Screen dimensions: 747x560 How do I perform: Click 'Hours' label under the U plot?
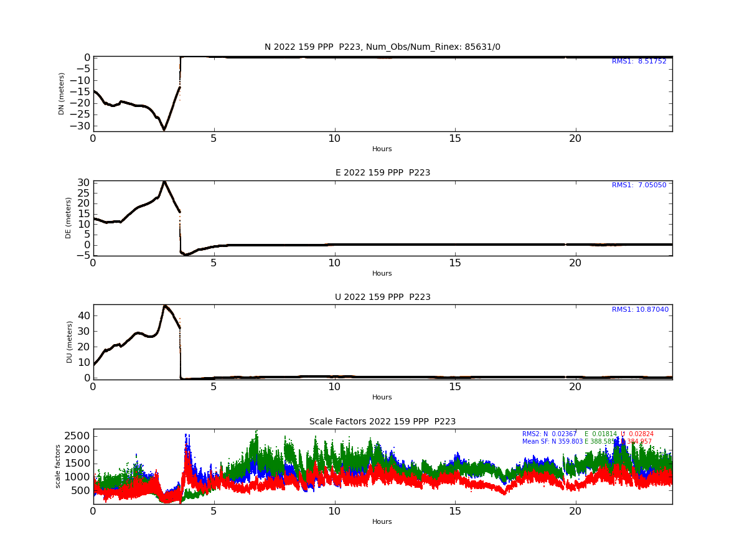[382, 398]
